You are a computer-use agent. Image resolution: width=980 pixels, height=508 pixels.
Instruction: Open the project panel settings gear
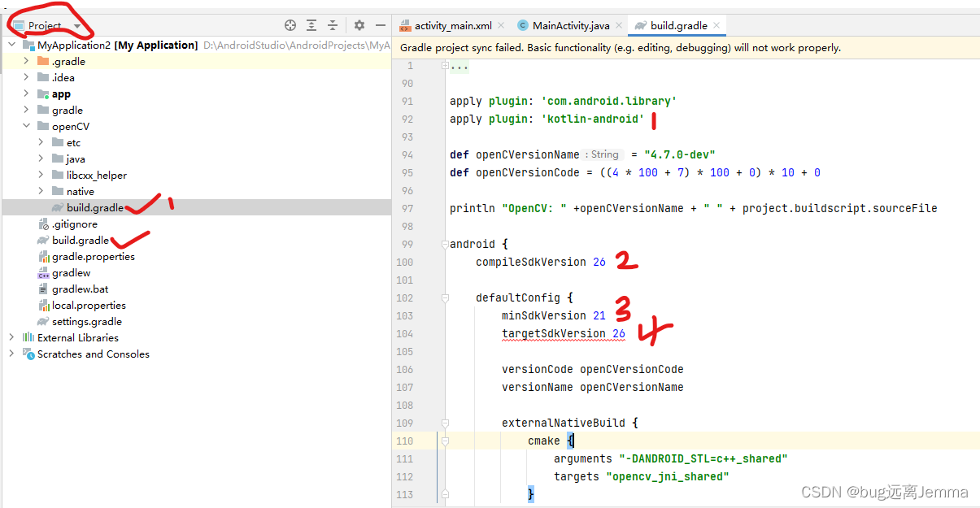tap(359, 26)
